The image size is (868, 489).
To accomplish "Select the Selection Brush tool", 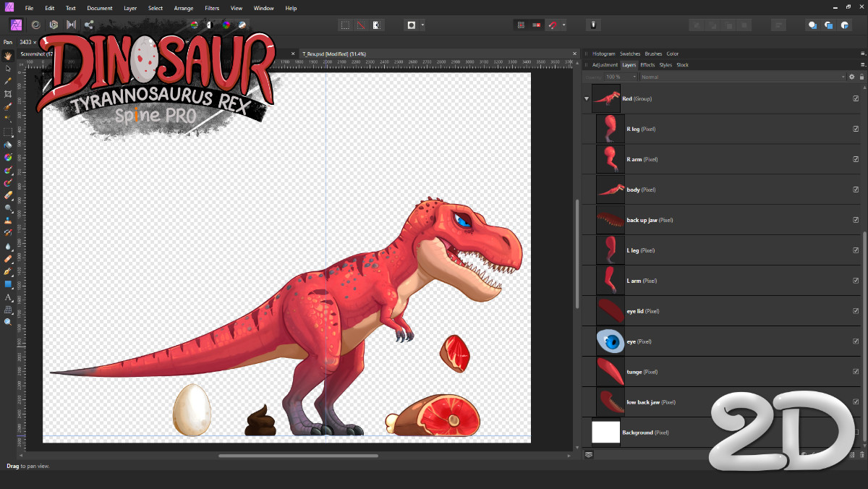I will click(x=8, y=106).
